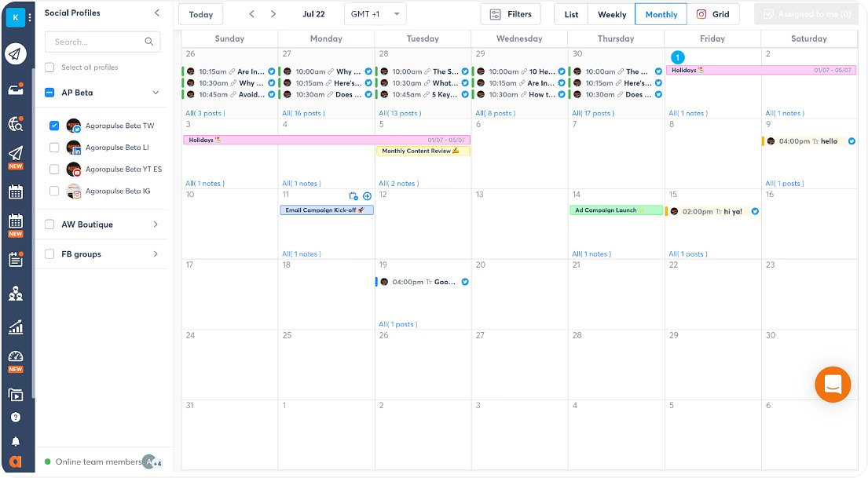Switch to the Grid view tab
This screenshot has width=868, height=478.
pos(713,14)
